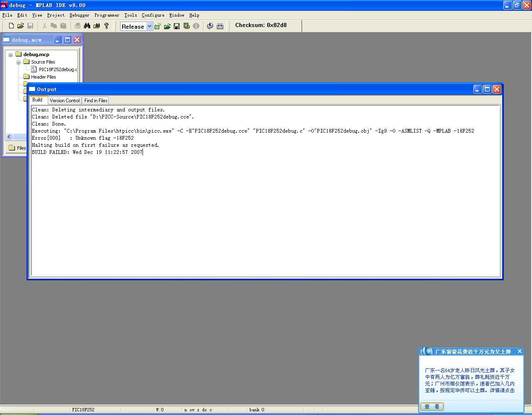The image size is (532, 415).
Task: Switch to the Find in Files tab
Action: click(96, 100)
